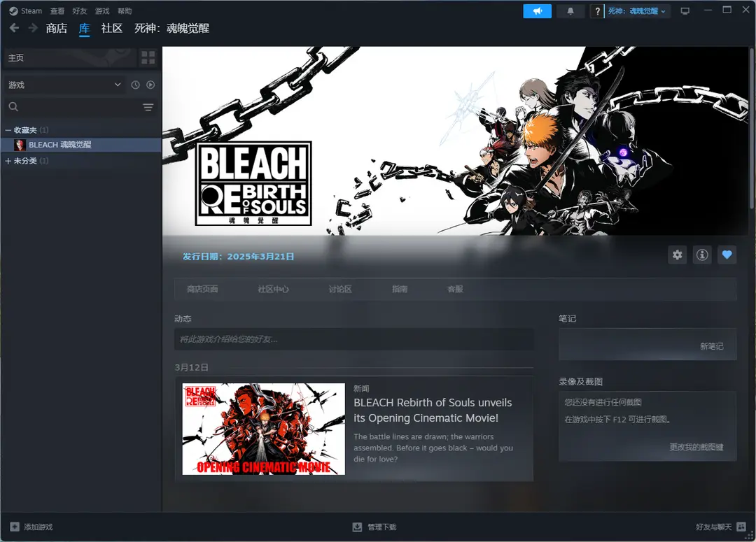
Task: Open the 客服 link
Action: point(455,289)
